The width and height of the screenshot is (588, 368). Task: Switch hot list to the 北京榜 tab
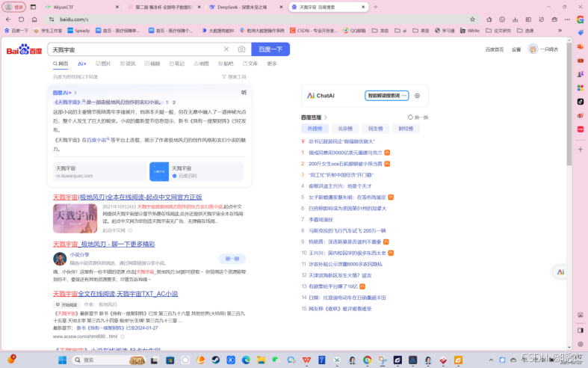pos(345,129)
